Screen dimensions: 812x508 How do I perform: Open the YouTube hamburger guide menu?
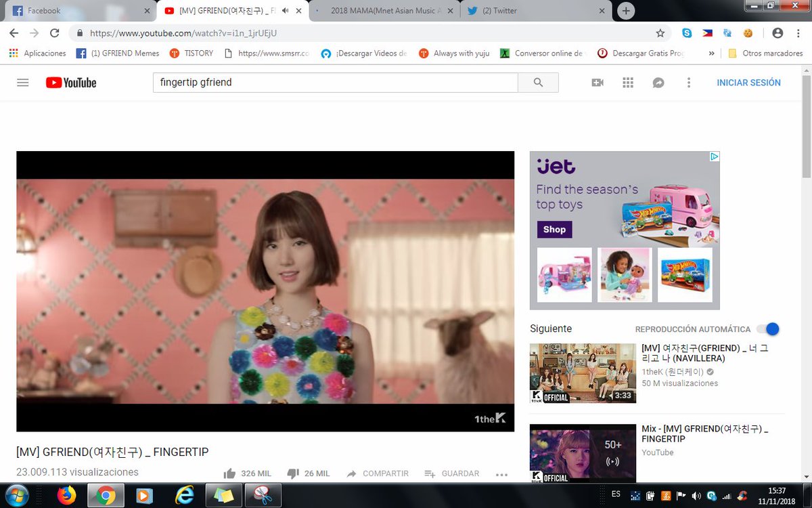pyautogui.click(x=23, y=83)
